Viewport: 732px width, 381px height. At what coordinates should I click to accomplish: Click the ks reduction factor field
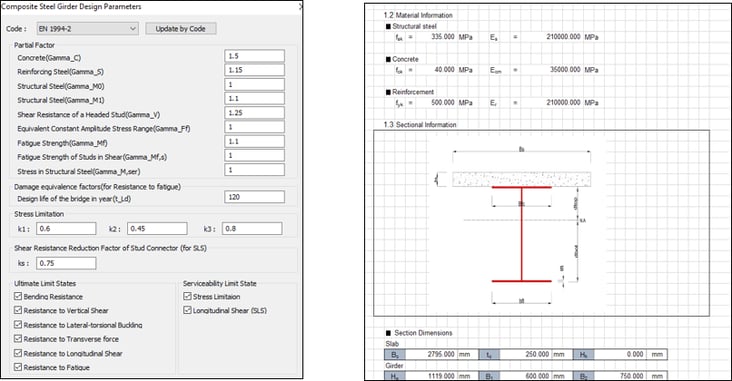point(66,263)
